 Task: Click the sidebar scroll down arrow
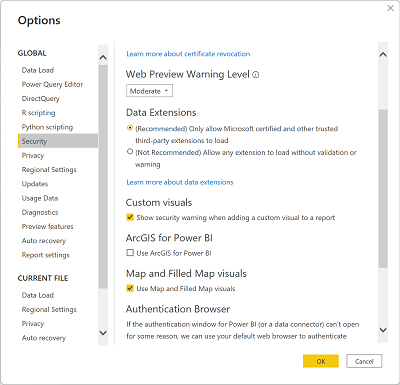[103, 333]
